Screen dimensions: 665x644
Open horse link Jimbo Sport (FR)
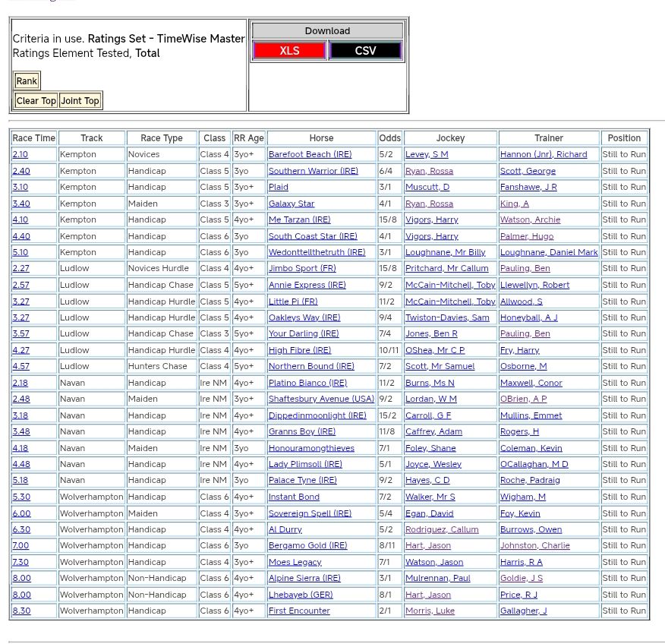point(301,268)
